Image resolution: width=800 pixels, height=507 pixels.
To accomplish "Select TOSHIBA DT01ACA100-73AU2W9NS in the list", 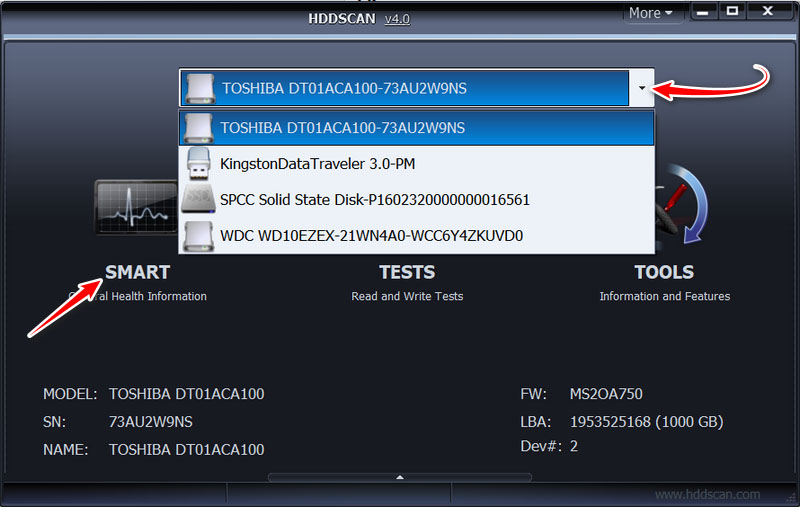I will tap(416, 128).
